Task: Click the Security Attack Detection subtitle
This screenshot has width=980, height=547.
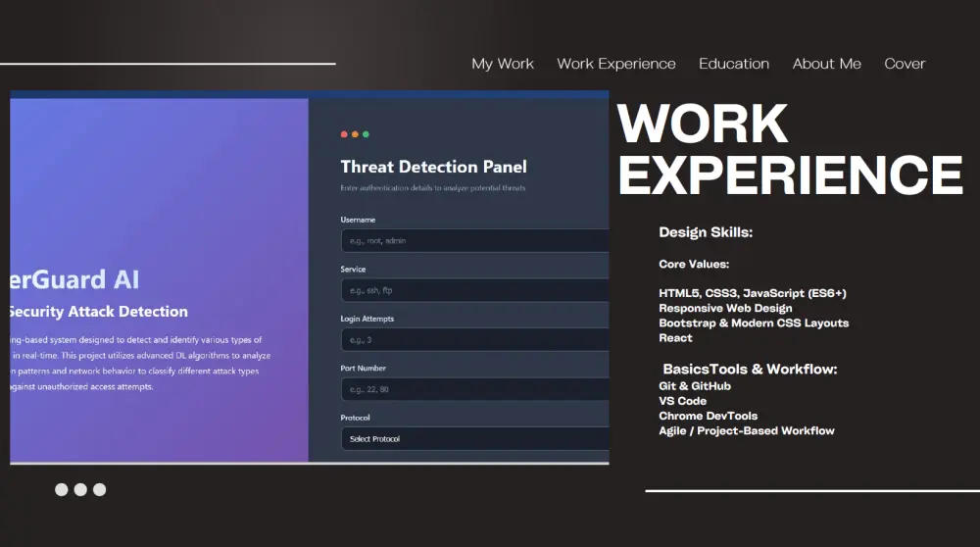Action: coord(99,312)
